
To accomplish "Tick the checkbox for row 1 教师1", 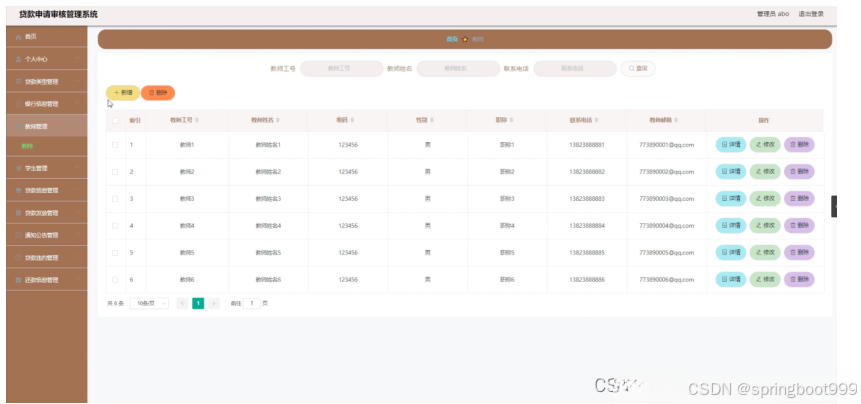I will (115, 145).
